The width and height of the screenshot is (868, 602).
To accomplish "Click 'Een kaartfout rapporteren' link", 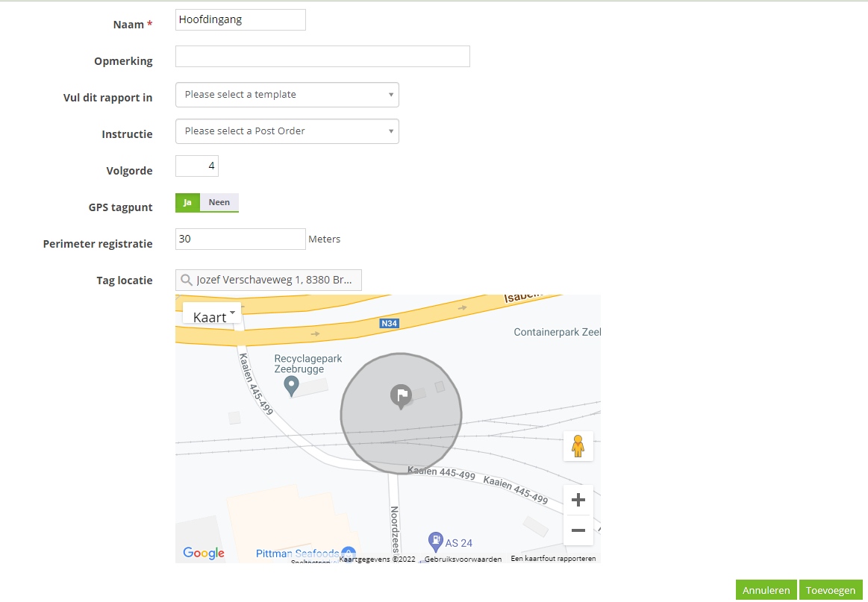I will pos(553,559).
